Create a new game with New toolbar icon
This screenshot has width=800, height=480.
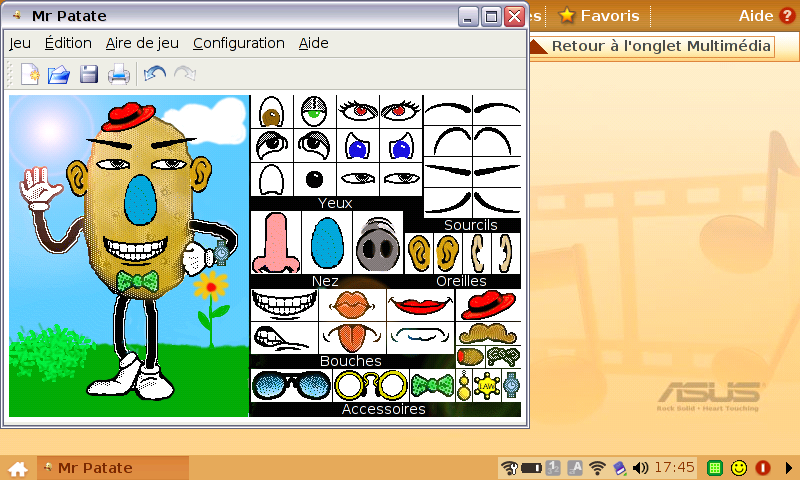[x=30, y=74]
